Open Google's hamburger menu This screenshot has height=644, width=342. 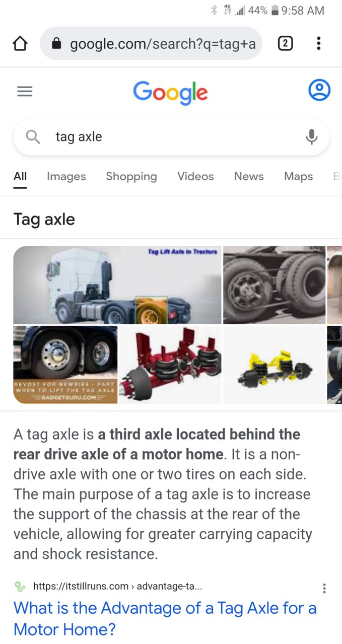(25, 91)
